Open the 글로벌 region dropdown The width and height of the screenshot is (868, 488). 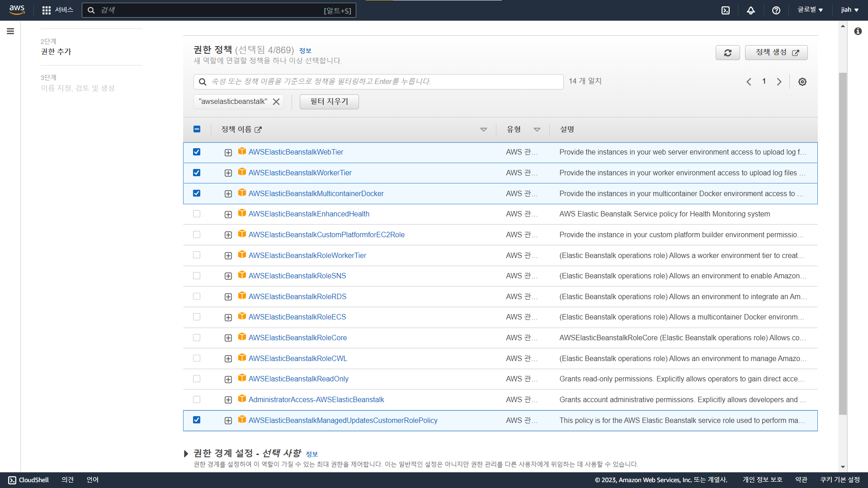810,10
